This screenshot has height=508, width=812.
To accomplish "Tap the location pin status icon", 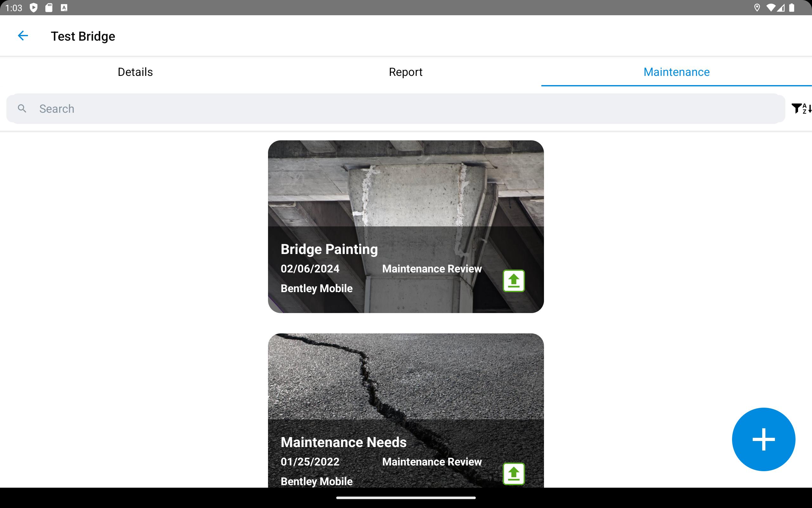I will pos(757,8).
